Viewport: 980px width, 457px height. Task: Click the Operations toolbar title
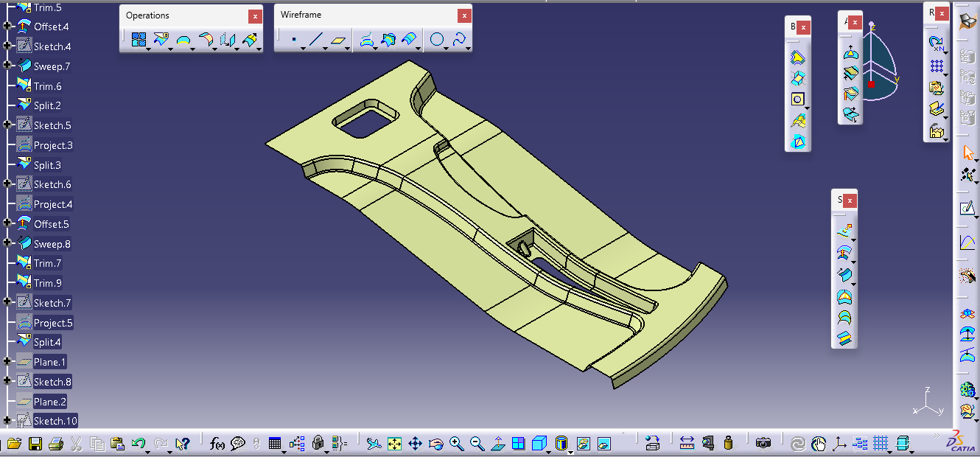tap(147, 15)
